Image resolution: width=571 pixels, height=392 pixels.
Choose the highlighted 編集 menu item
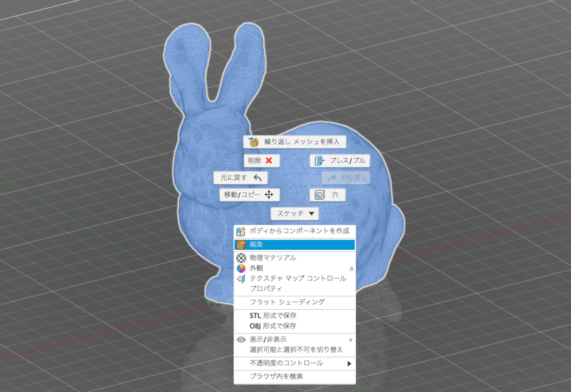click(x=295, y=245)
